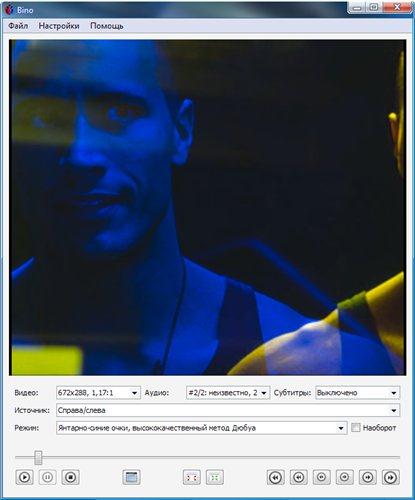Open the Видео resolution dropdown
Screen dimensions: 415x500
point(98,393)
